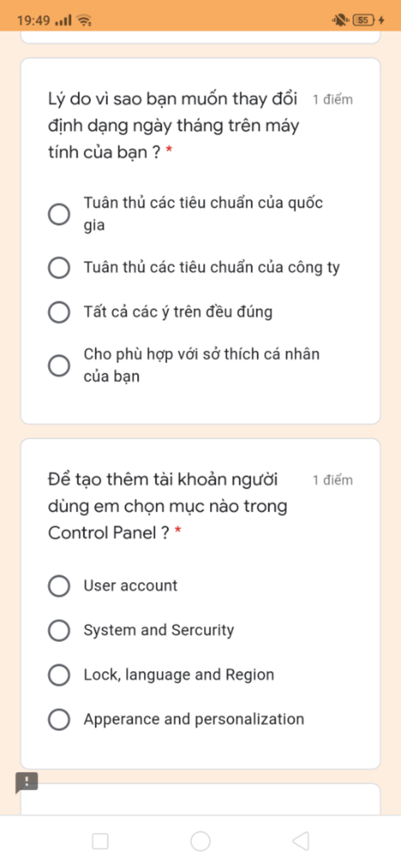Select "Tất cả các ý trên đều đúng"
The image size is (401, 868).
59,312
